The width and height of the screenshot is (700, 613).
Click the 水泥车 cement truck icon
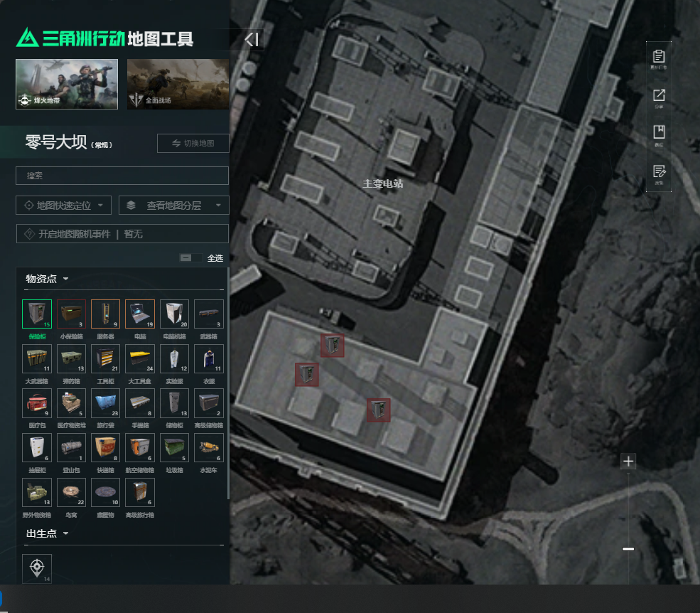tap(208, 448)
